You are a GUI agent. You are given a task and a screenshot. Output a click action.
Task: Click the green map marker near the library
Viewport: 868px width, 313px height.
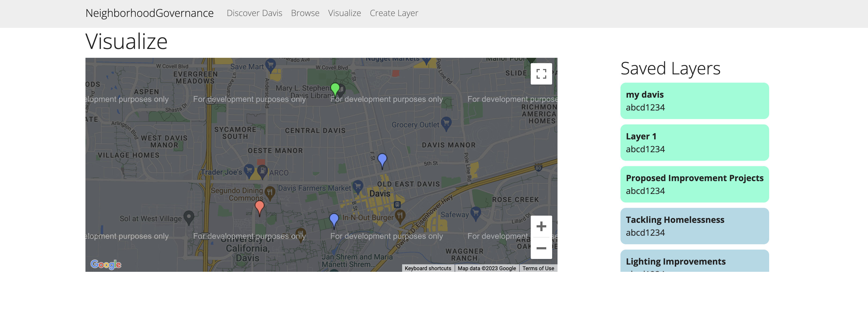(x=335, y=89)
